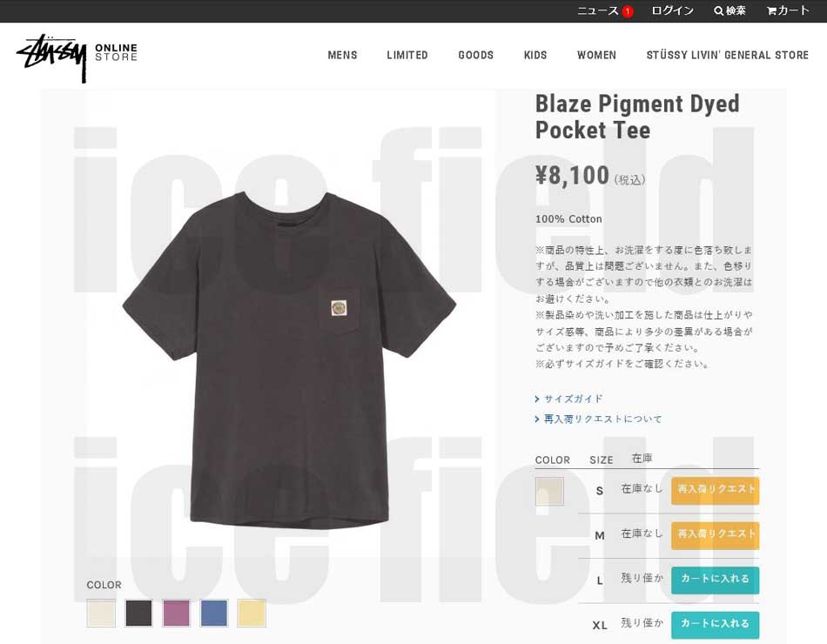Select the pink color swatch
The width and height of the screenshot is (827, 644).
click(176, 613)
